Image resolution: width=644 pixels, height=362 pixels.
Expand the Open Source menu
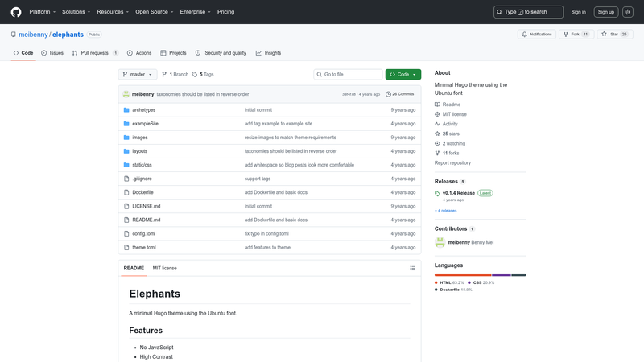[x=154, y=12]
